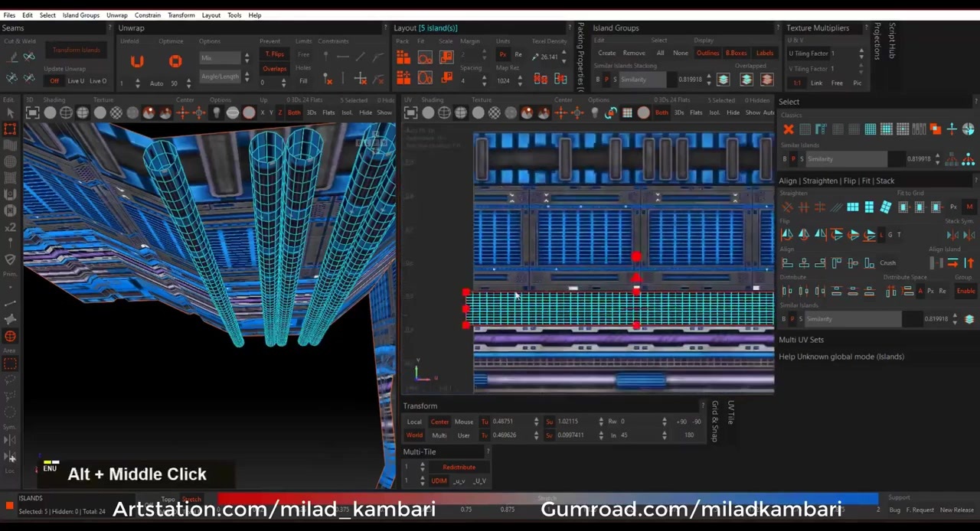Click the Tu 0.48751 transform field

click(514, 422)
